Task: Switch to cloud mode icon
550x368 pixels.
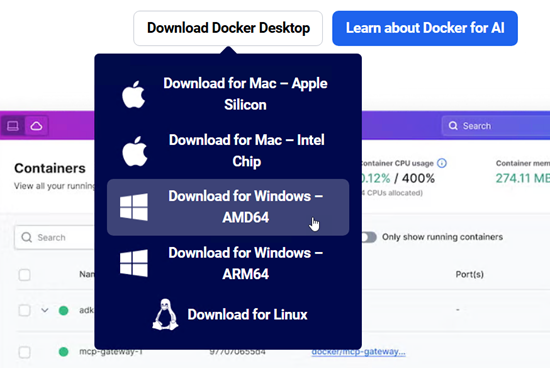Action: [x=36, y=126]
